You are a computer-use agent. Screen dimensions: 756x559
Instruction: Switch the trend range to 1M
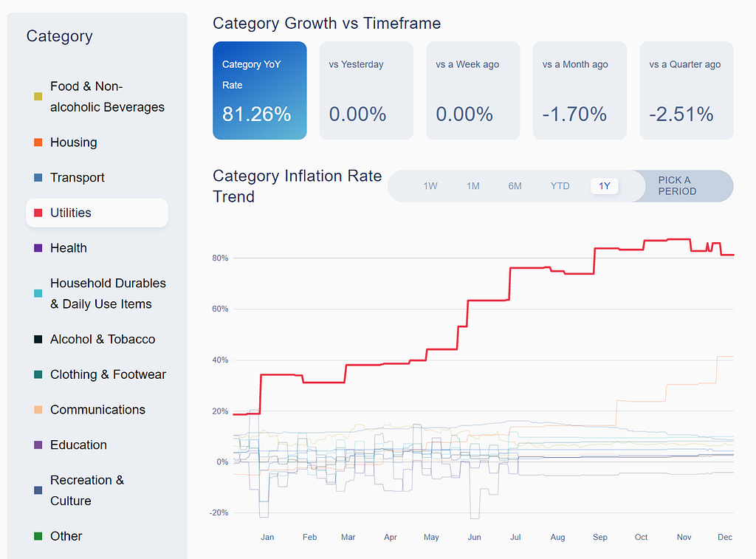tap(473, 186)
